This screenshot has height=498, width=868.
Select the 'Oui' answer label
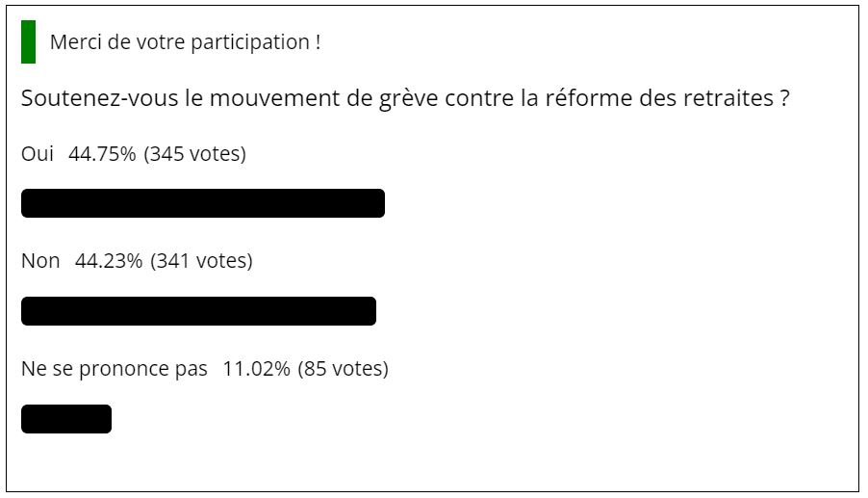click(38, 153)
